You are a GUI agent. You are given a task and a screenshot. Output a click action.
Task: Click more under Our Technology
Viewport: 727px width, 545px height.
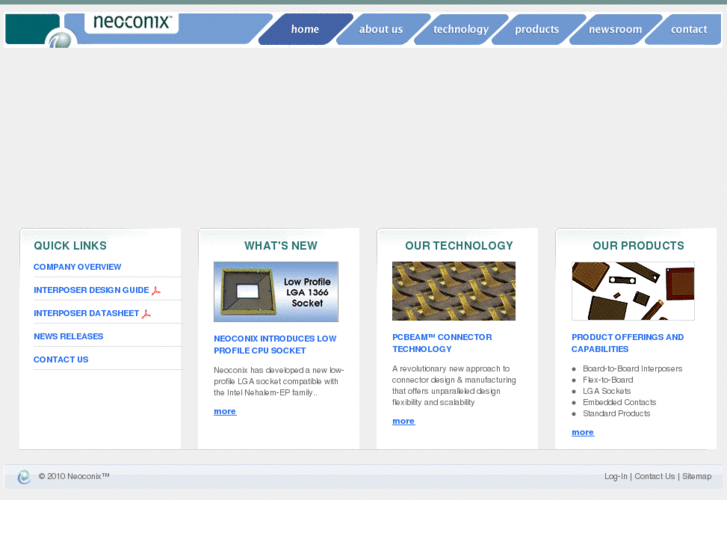point(403,421)
